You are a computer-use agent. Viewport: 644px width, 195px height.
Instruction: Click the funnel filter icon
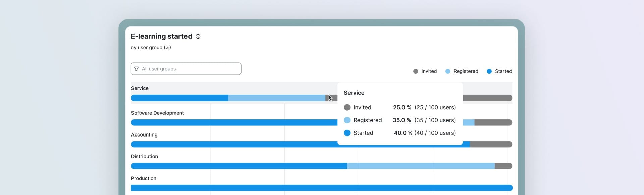point(136,69)
